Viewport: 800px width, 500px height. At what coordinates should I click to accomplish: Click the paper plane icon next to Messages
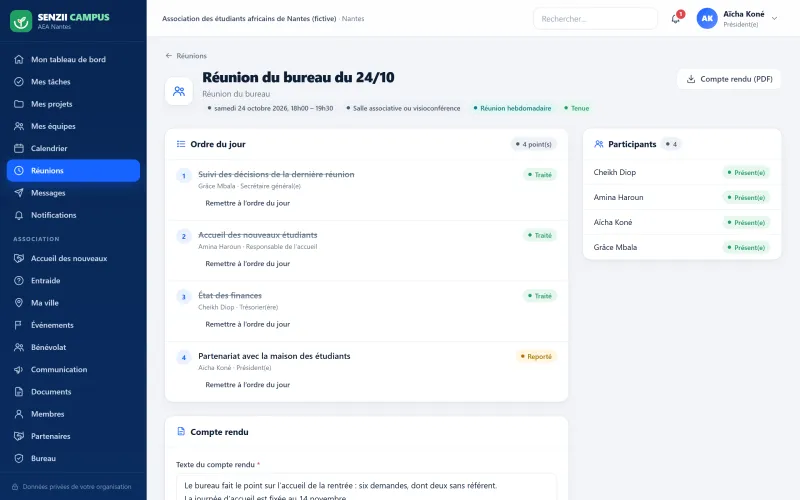pos(19,193)
